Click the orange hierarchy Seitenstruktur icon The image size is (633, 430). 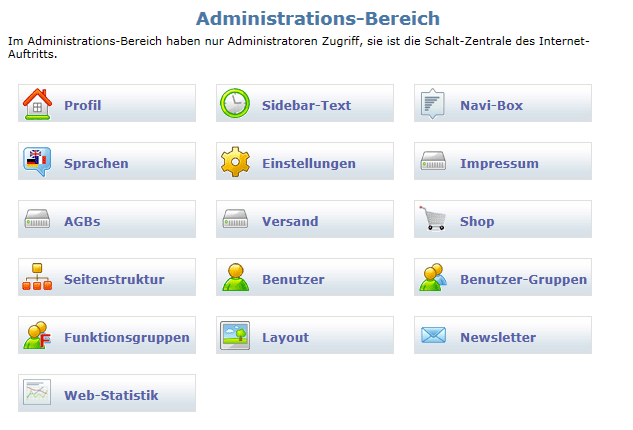click(37, 277)
